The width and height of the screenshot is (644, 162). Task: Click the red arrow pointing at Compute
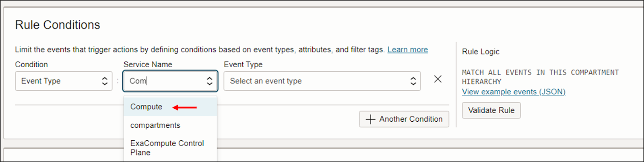pos(185,108)
